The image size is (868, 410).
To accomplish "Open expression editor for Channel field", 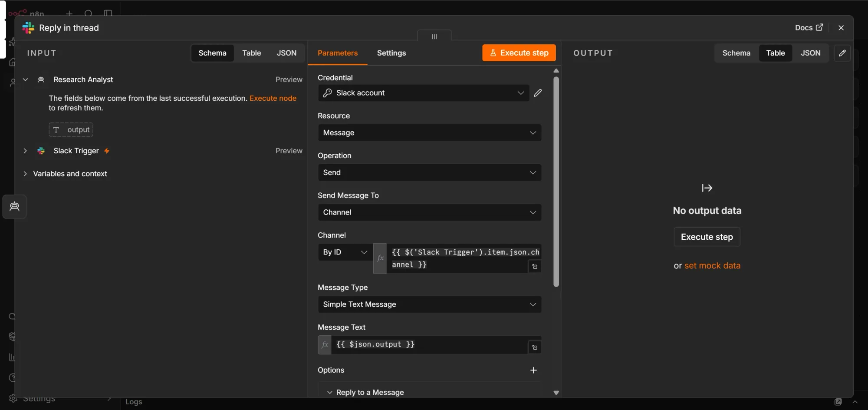I will pos(535,267).
